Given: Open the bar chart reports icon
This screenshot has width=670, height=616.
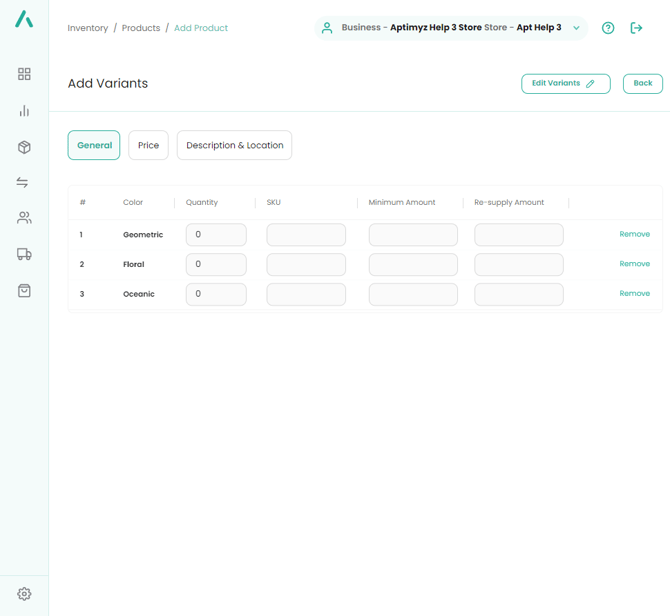Looking at the screenshot, I should click(24, 111).
